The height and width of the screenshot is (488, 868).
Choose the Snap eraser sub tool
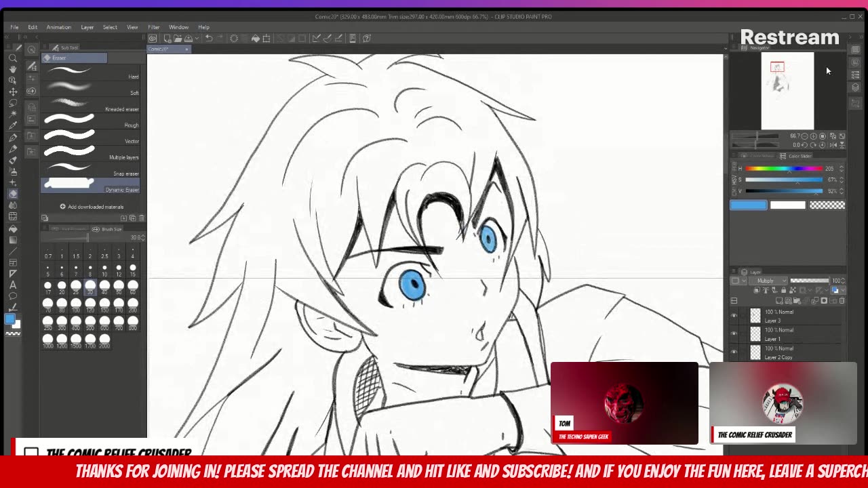coord(91,171)
